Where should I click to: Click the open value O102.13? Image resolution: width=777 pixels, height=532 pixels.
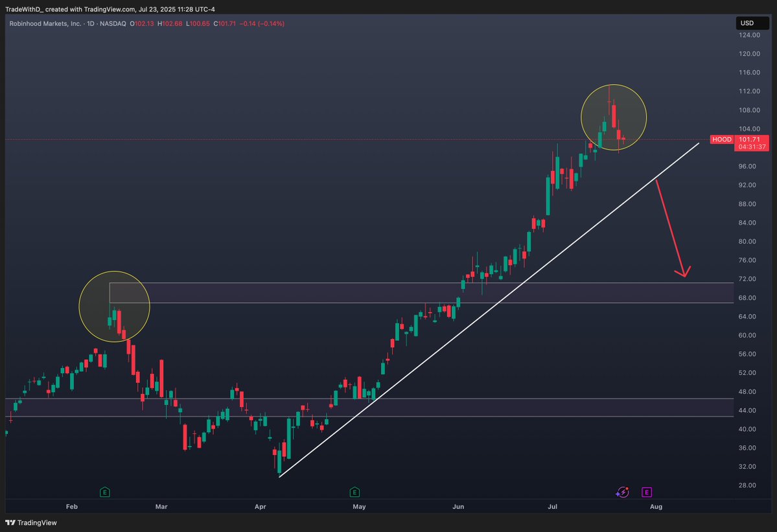pos(142,23)
